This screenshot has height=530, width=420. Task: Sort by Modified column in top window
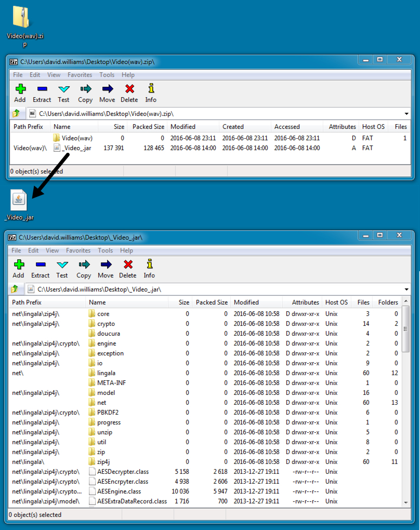coord(183,127)
